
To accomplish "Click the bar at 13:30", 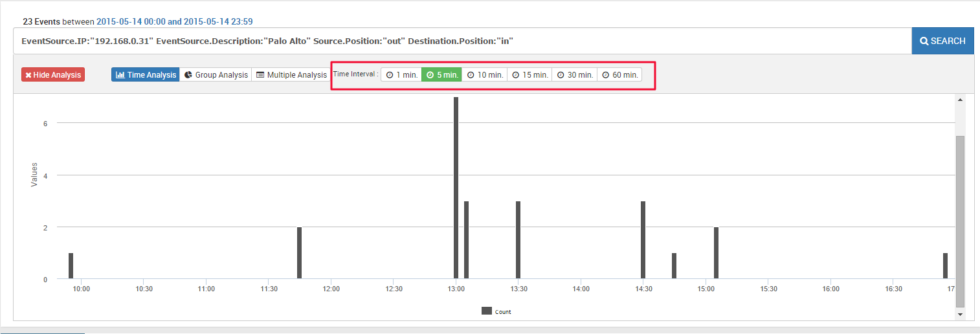I will coord(518,240).
